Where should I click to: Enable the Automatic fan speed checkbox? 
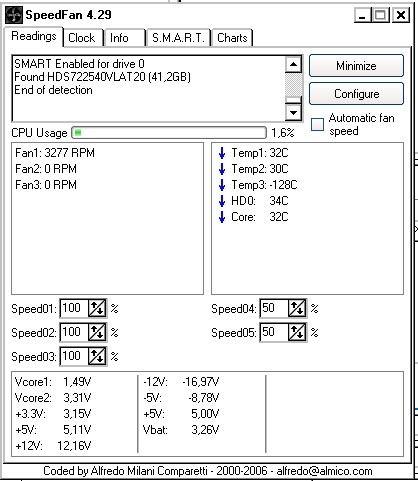point(317,124)
